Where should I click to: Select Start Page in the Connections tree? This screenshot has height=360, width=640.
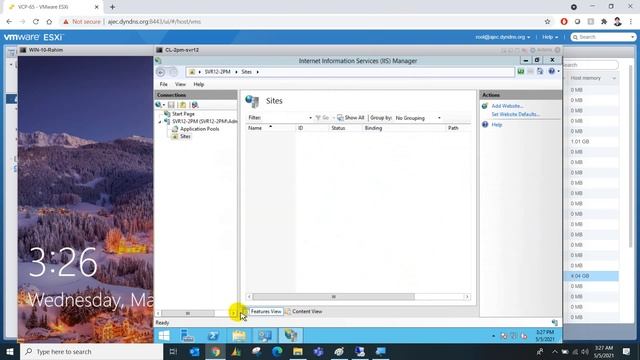pyautogui.click(x=183, y=114)
